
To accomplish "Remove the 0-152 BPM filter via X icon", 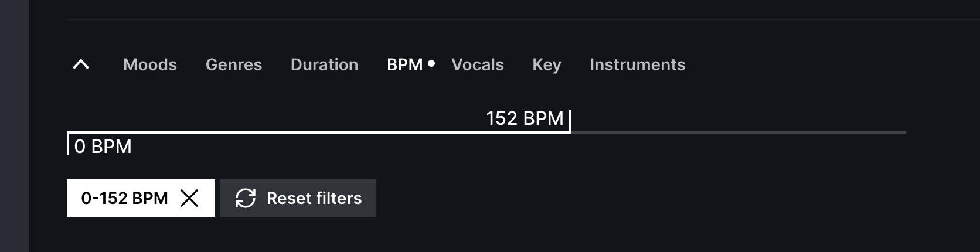I will click(x=189, y=198).
